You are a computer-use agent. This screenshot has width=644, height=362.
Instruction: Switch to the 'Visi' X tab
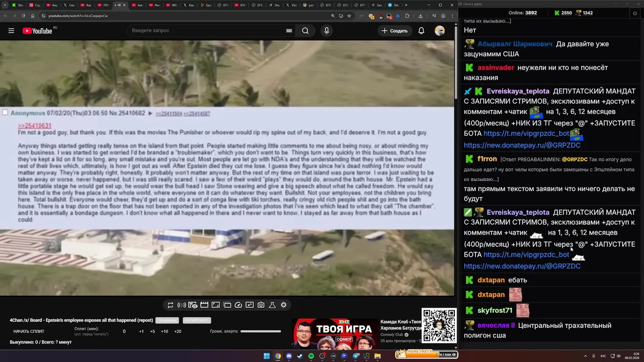(292, 5)
